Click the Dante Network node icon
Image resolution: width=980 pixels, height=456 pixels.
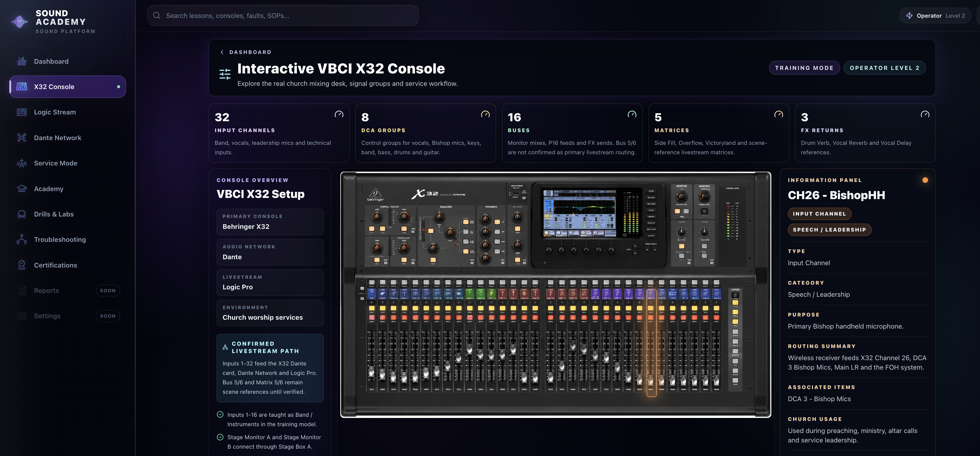(x=22, y=138)
